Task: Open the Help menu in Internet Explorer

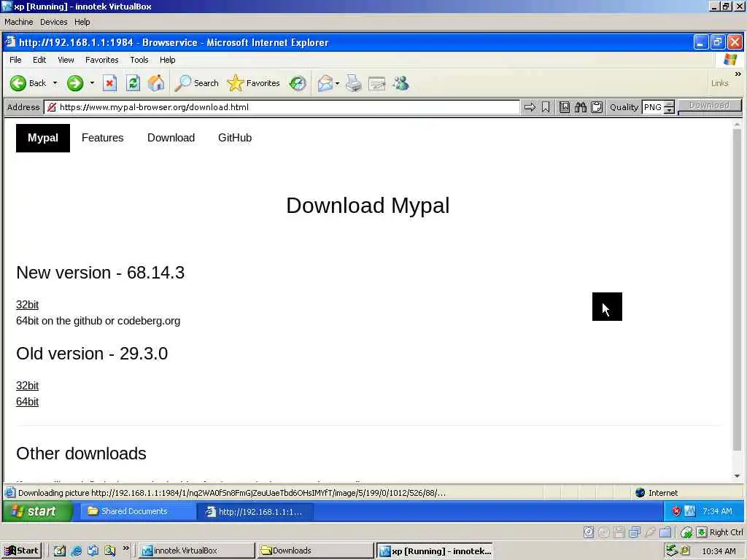Action: coord(167,60)
